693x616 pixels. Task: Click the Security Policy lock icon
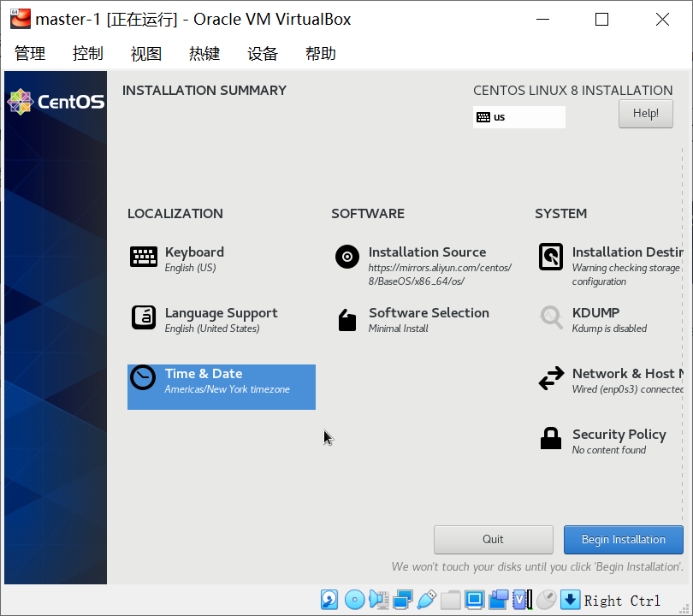tap(551, 438)
